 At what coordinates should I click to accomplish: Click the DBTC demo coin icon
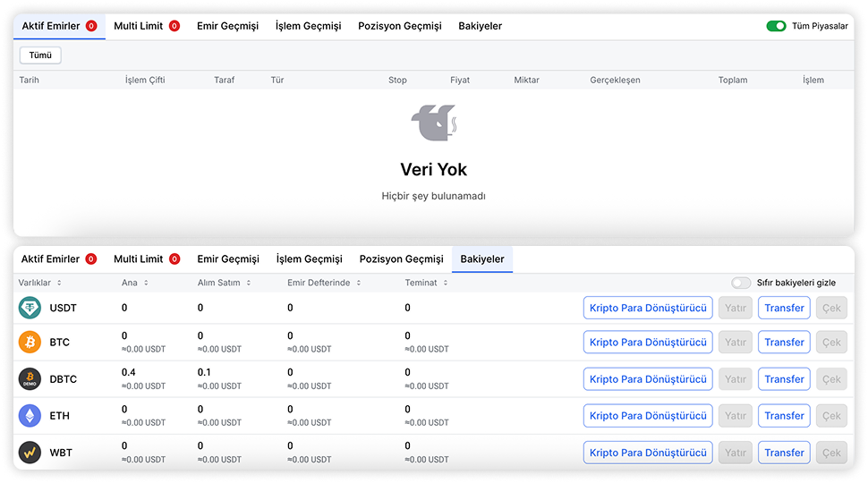pyautogui.click(x=30, y=379)
